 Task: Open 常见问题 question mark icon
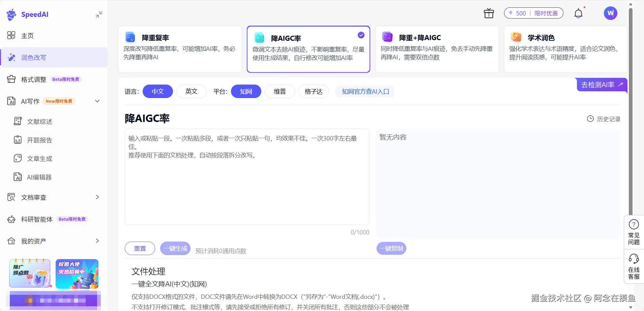(634, 224)
